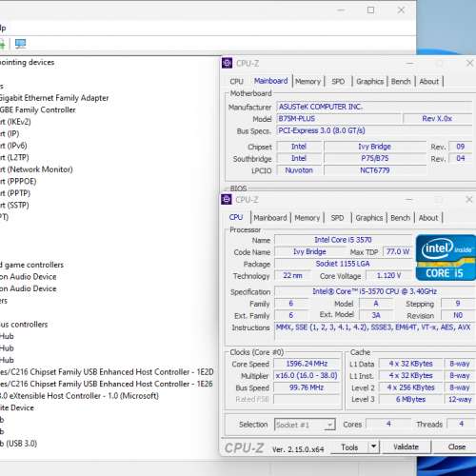Select GBE Family Controller entry
This screenshot has height=476, width=476.
pos(38,110)
